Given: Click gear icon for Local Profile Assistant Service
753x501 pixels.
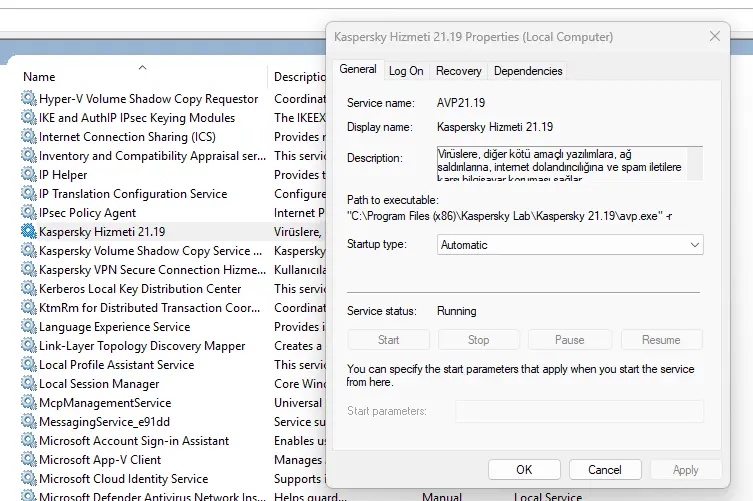Looking at the screenshot, I should [29, 365].
